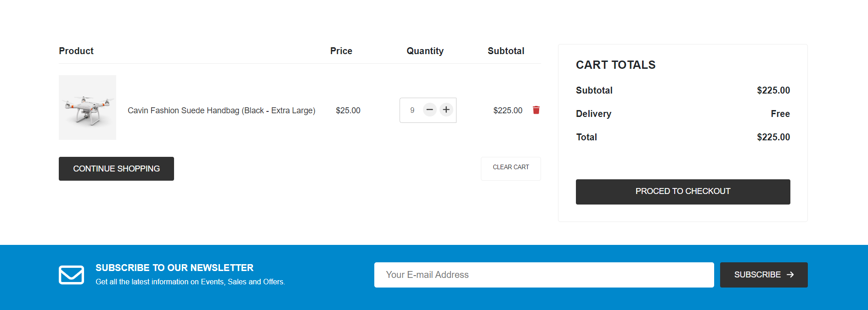Focus the quantity input showing 9
Viewport: 868px width, 310px height.
412,110
